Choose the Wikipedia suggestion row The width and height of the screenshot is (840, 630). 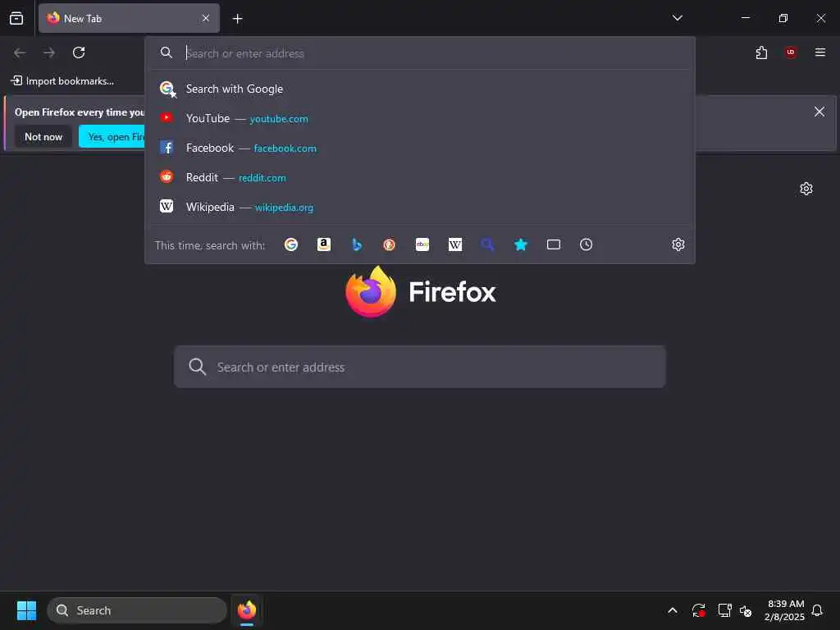[x=420, y=207]
